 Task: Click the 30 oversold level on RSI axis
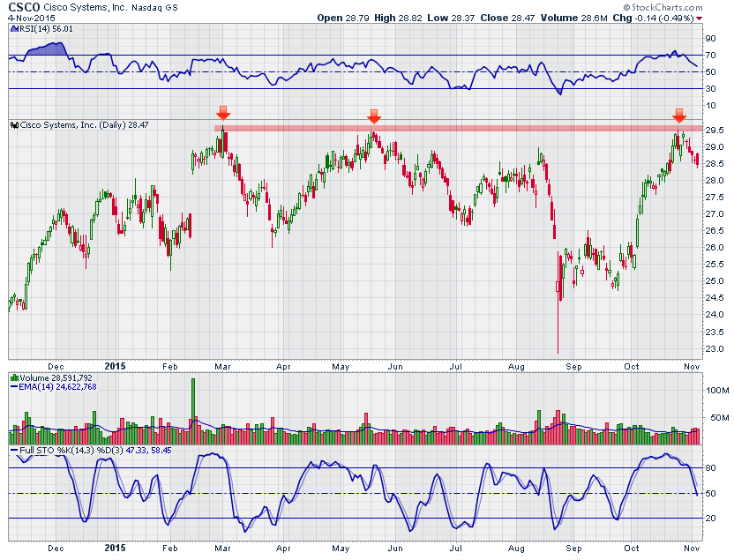(710, 88)
